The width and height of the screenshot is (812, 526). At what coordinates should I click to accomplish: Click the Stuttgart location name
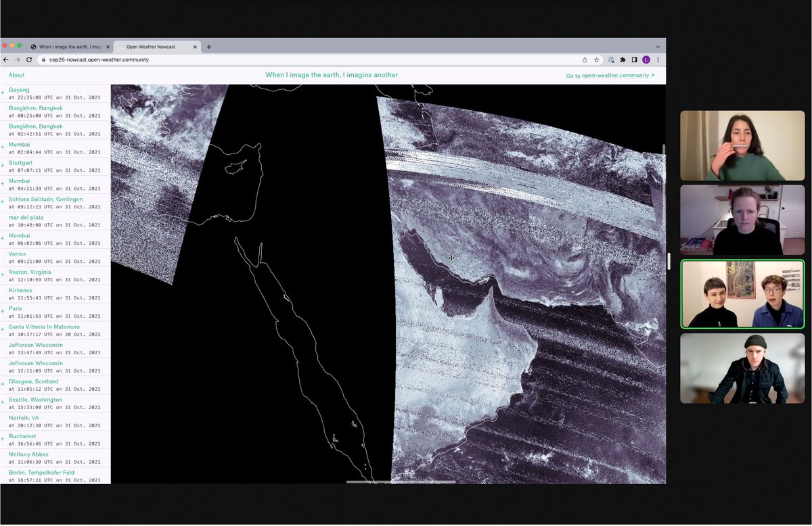20,163
